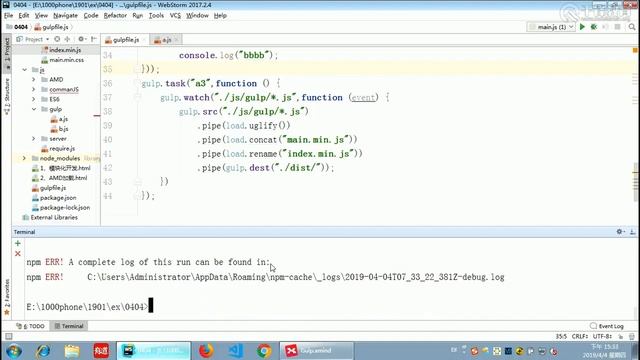Launch Google Chrome from the taskbar

(264, 351)
